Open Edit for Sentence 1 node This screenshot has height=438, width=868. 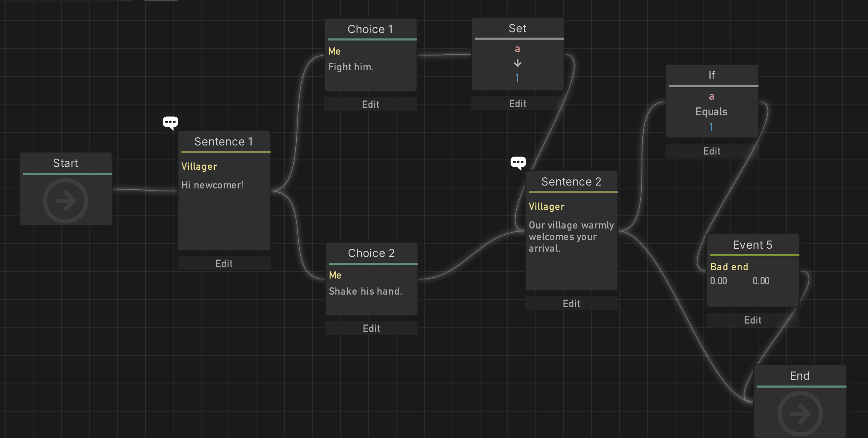(x=224, y=264)
